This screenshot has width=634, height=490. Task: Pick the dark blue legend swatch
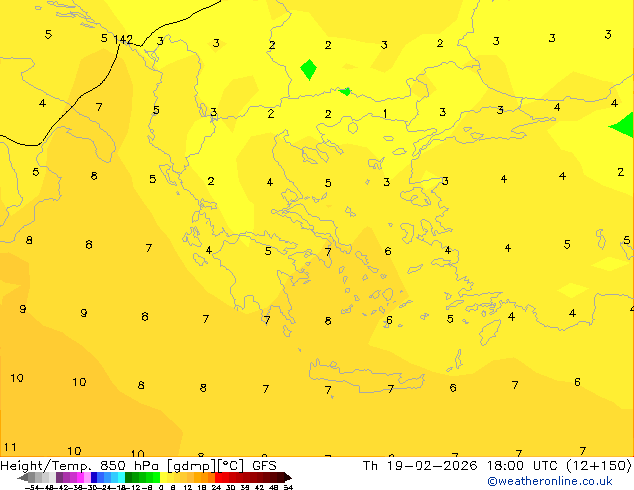[94, 478]
